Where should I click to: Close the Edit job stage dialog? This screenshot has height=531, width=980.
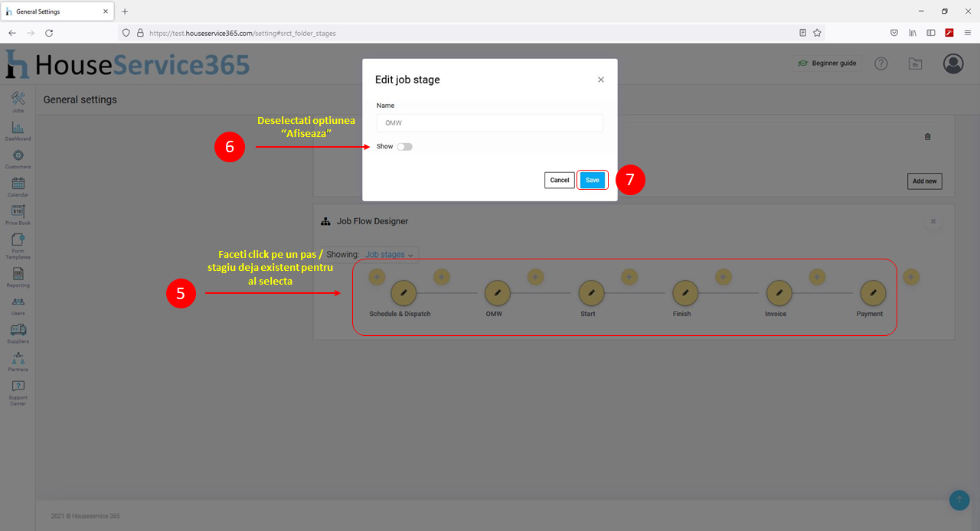click(x=601, y=80)
